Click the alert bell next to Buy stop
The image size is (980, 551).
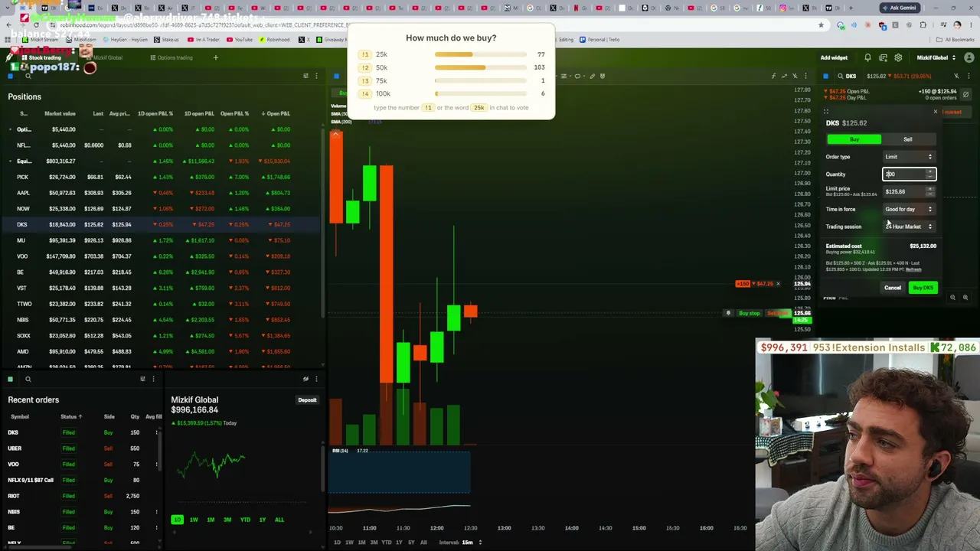pos(729,313)
